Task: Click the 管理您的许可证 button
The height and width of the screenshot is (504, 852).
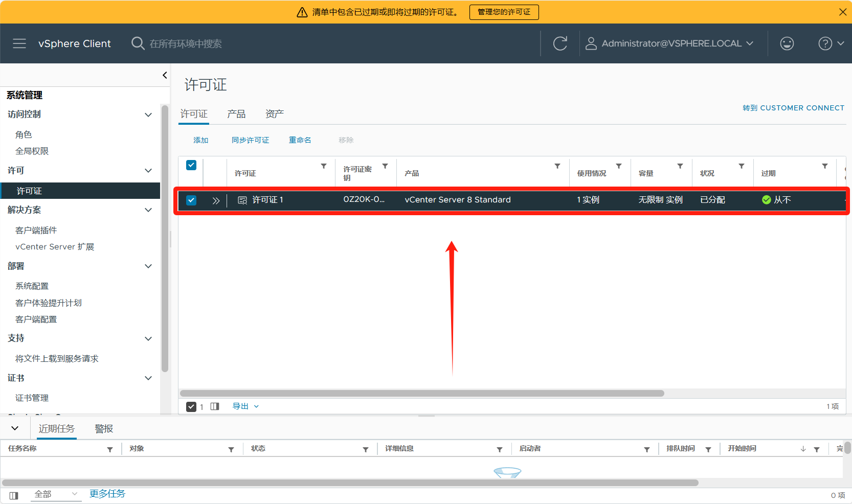Action: click(x=504, y=12)
